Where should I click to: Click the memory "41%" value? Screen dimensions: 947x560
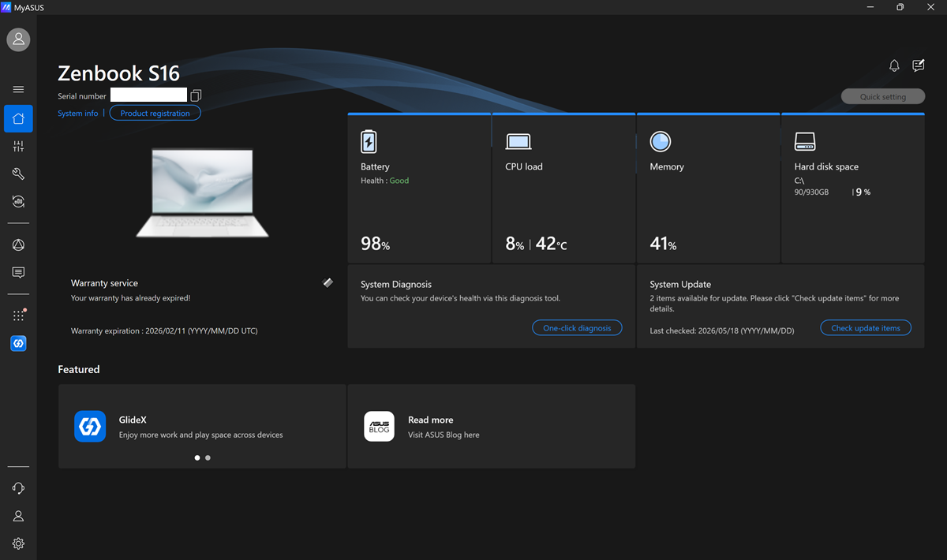663,245
